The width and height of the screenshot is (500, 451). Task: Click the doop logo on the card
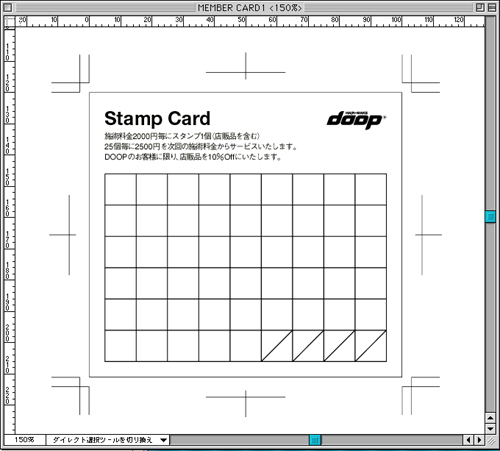[x=356, y=120]
